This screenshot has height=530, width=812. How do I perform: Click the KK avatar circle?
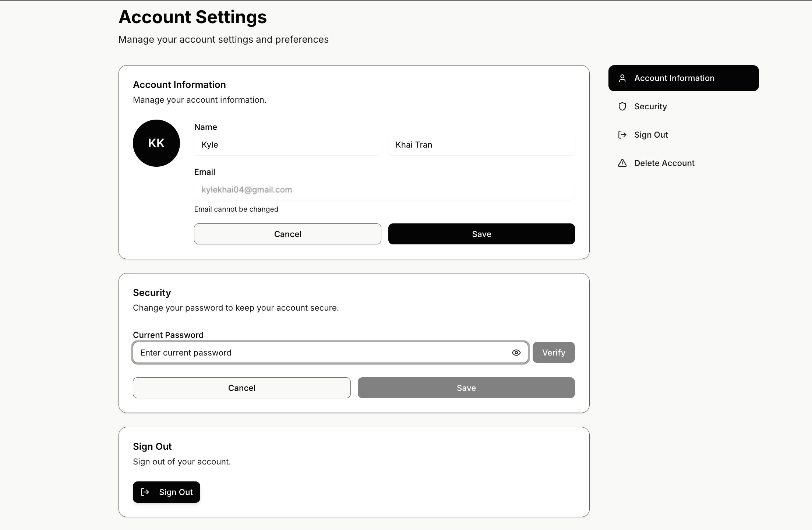(x=156, y=143)
